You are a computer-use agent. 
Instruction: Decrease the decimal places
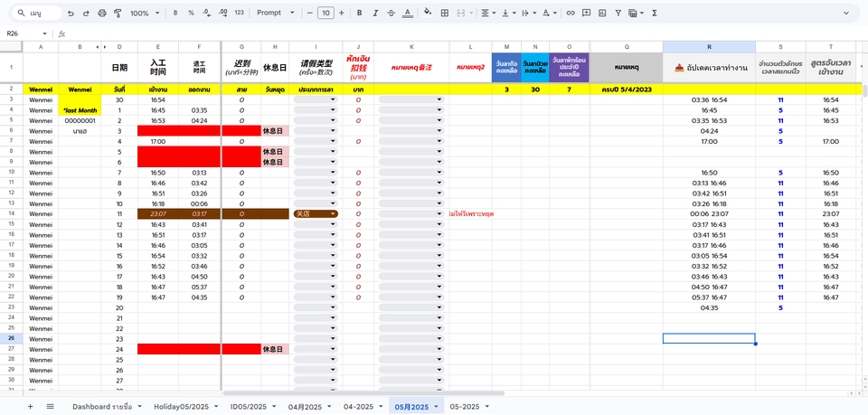click(207, 13)
